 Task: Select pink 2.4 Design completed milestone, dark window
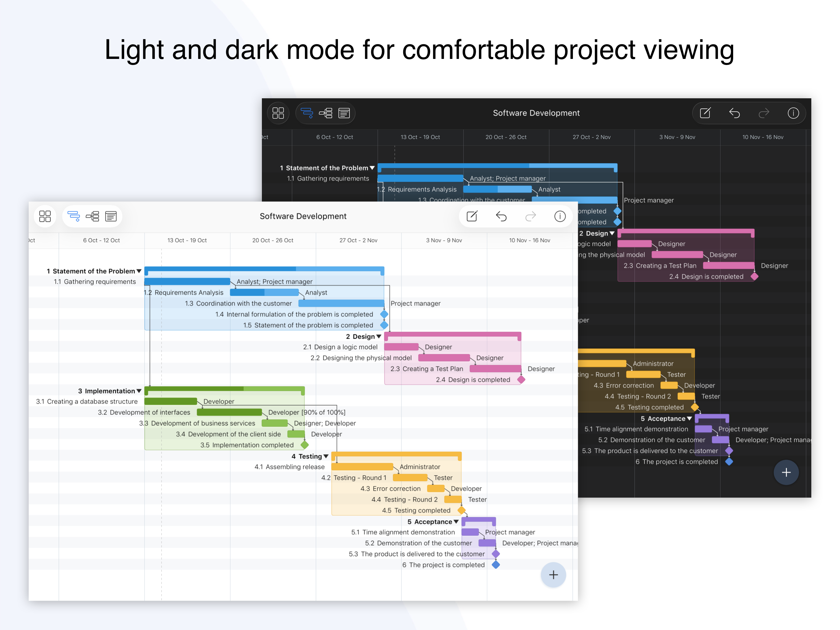(755, 277)
